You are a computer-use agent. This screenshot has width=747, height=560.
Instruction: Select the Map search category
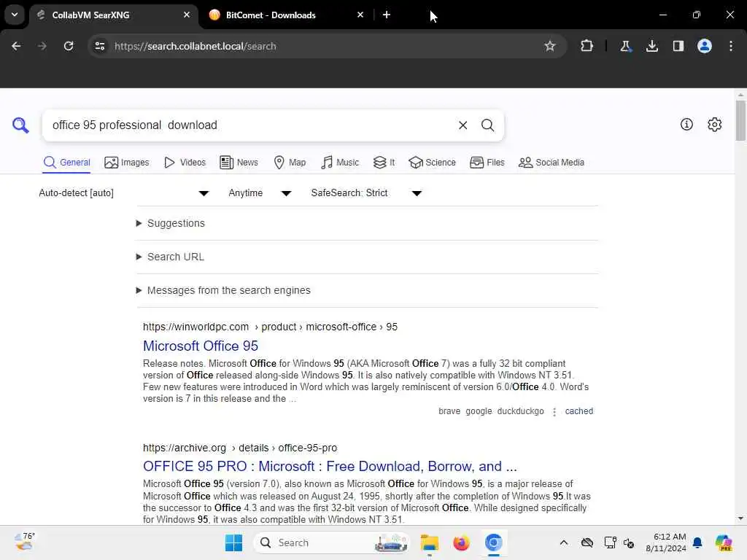coord(290,163)
